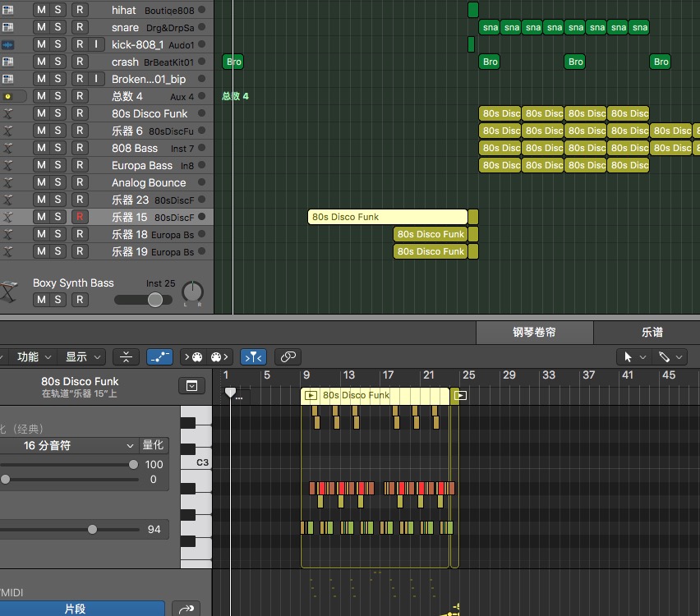700x616 pixels.
Task: Select the Analog Bounce track name
Action: coord(149,182)
